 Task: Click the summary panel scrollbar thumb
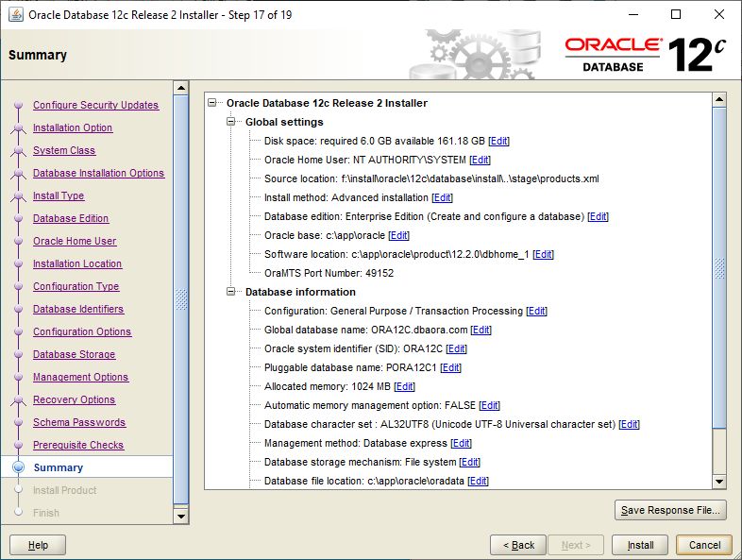[718, 268]
